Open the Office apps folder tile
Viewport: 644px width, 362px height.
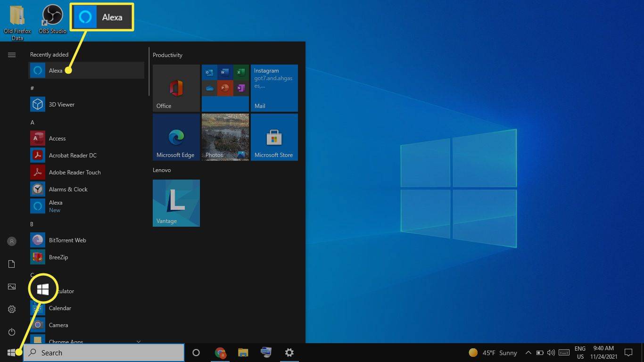pyautogui.click(x=225, y=88)
